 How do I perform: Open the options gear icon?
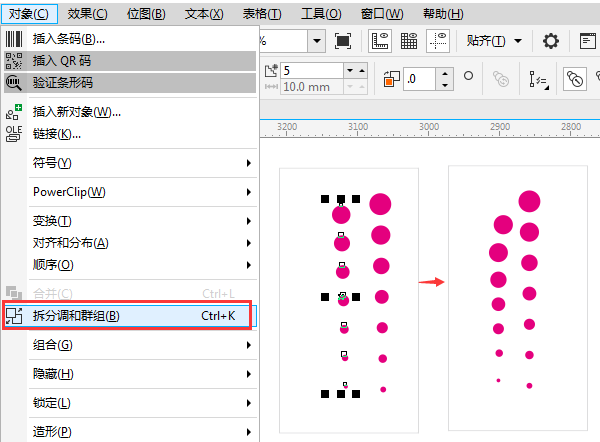click(x=551, y=41)
